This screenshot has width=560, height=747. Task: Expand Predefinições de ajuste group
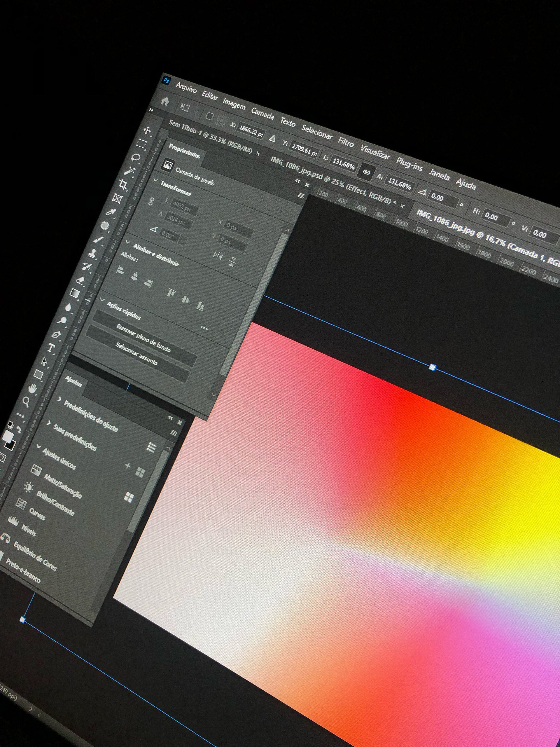[60, 399]
